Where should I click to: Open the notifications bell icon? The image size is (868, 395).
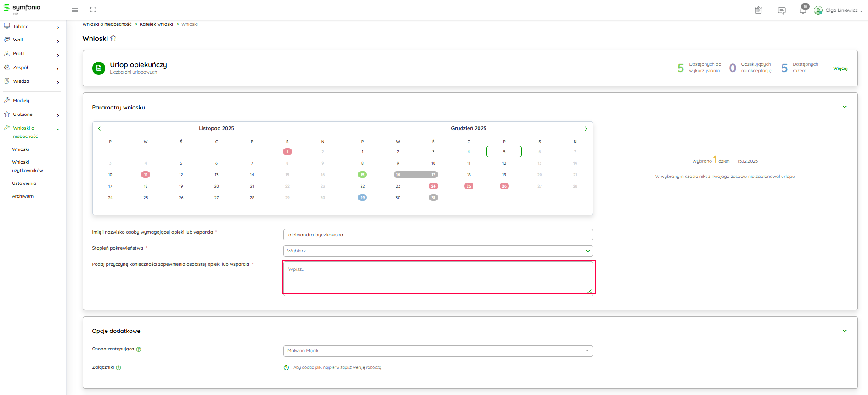point(803,11)
